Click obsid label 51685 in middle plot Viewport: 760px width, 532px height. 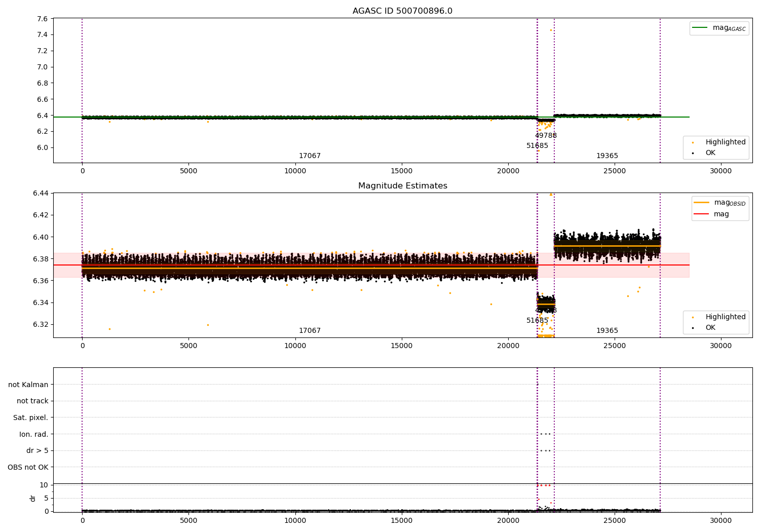537,321
